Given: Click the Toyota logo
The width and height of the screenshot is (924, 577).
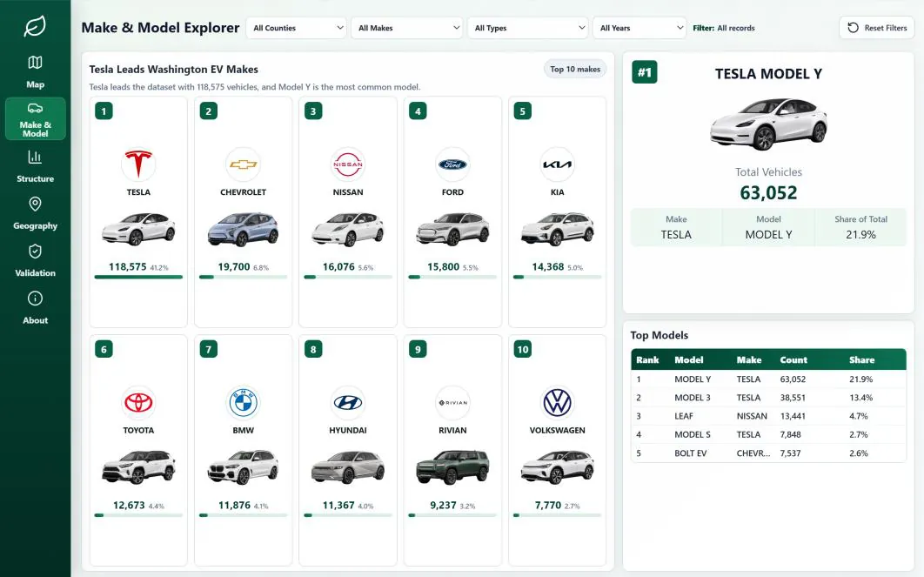Looking at the screenshot, I should coord(137,403).
